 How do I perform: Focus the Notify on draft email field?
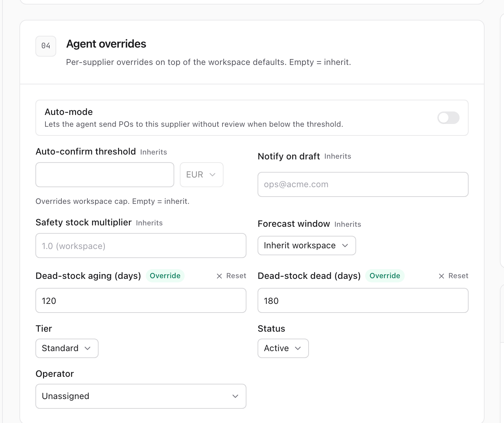(x=363, y=184)
